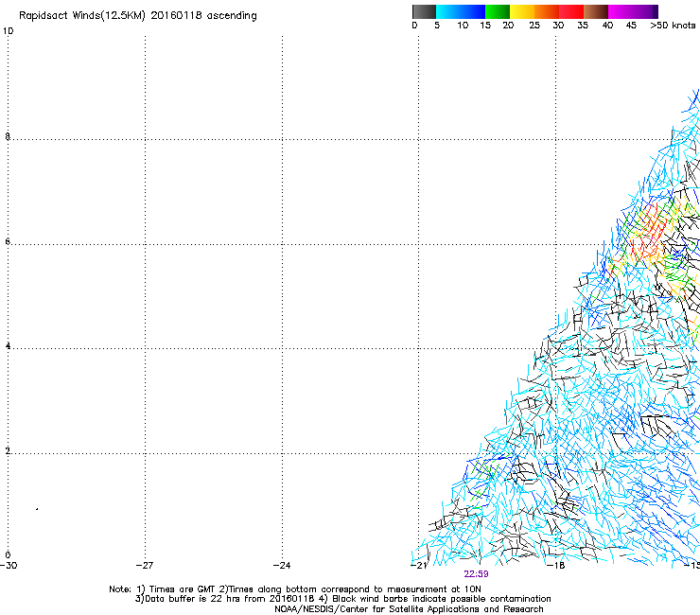This screenshot has width=700, height=615.
Task: Click the -27 longitude axis label
Action: pos(145,566)
